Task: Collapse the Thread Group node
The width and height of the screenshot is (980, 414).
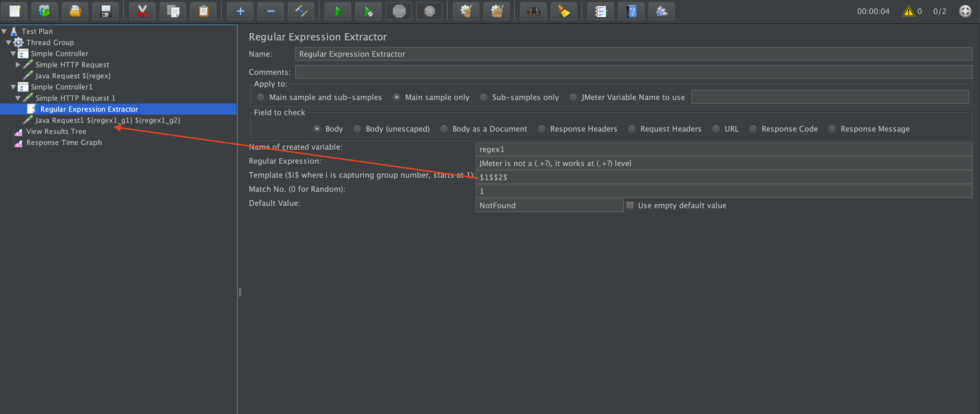Action: click(9, 43)
